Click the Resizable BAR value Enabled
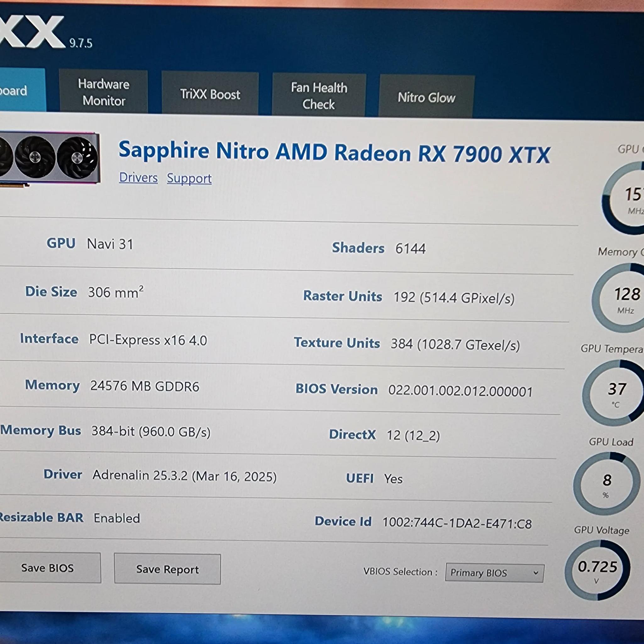This screenshot has height=644, width=644. [x=117, y=518]
